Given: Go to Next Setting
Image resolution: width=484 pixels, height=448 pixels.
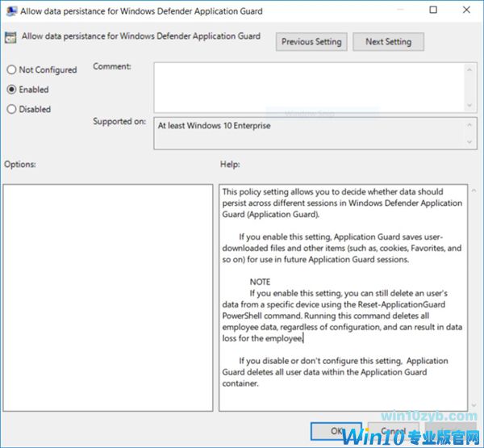Looking at the screenshot, I should [x=388, y=42].
